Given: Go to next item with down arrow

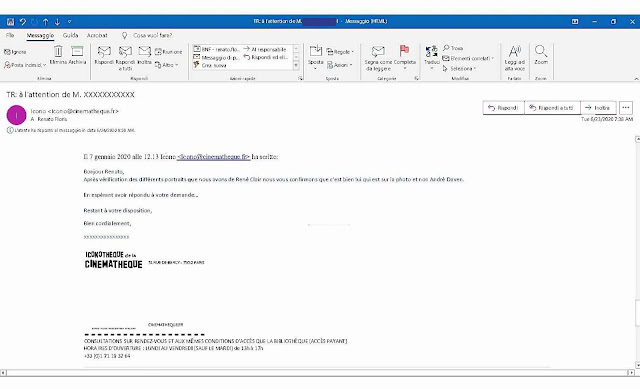Looking at the screenshot, I should (58, 22).
